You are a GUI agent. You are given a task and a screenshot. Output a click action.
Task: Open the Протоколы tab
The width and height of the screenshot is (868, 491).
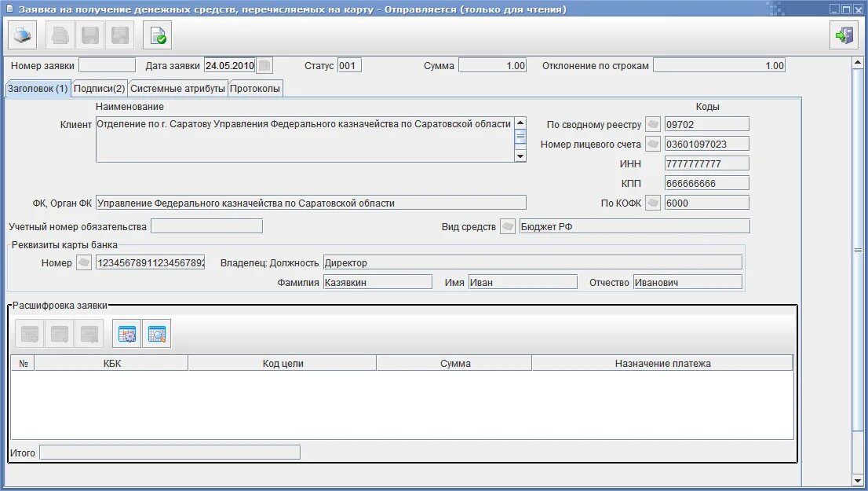point(255,89)
